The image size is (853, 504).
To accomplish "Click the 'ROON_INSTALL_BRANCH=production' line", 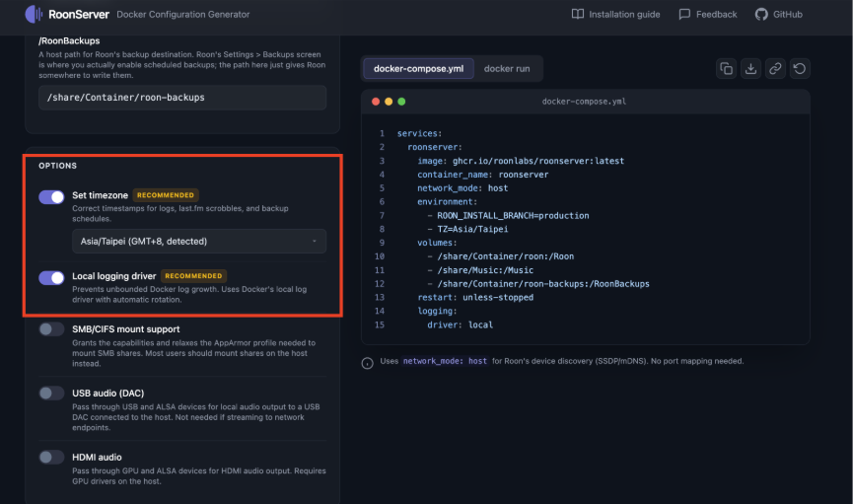I will (x=513, y=216).
